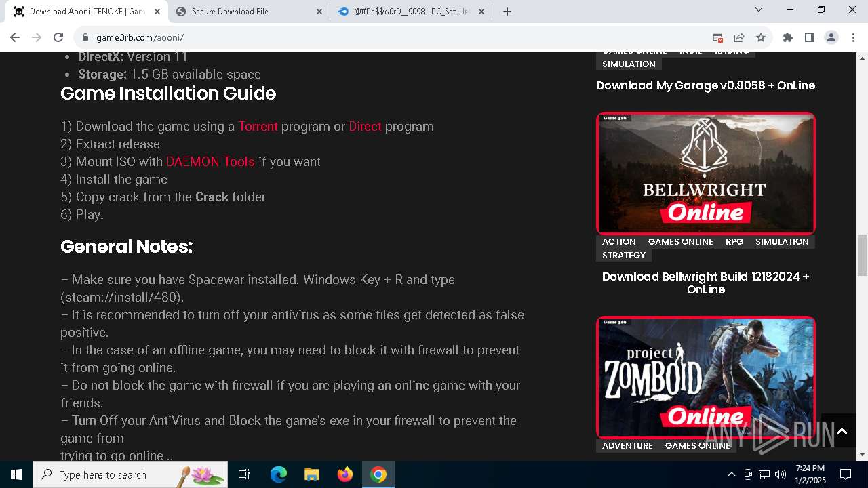Viewport: 868px width, 488px height.
Task: Open the blocked pop-up indicator icon
Action: (x=717, y=37)
